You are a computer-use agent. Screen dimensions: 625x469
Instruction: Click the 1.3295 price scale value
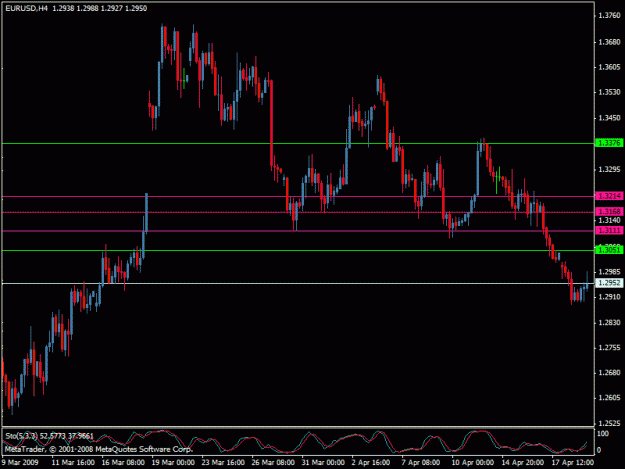tap(609, 170)
